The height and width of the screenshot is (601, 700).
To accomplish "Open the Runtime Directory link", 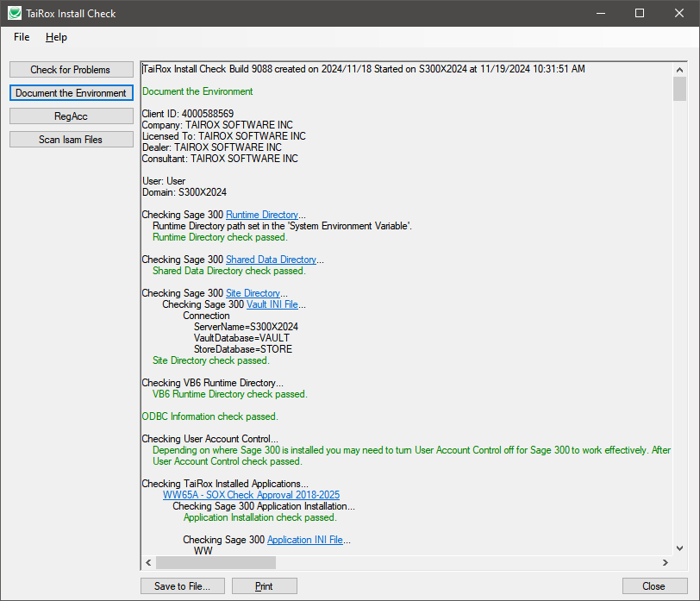I will (261, 215).
